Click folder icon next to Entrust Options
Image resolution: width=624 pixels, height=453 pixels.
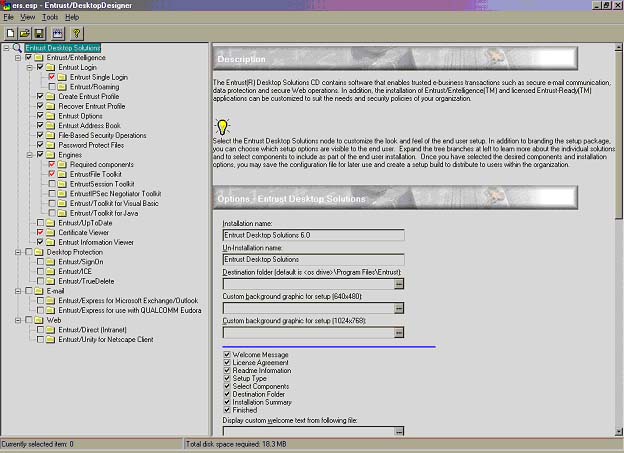point(50,116)
